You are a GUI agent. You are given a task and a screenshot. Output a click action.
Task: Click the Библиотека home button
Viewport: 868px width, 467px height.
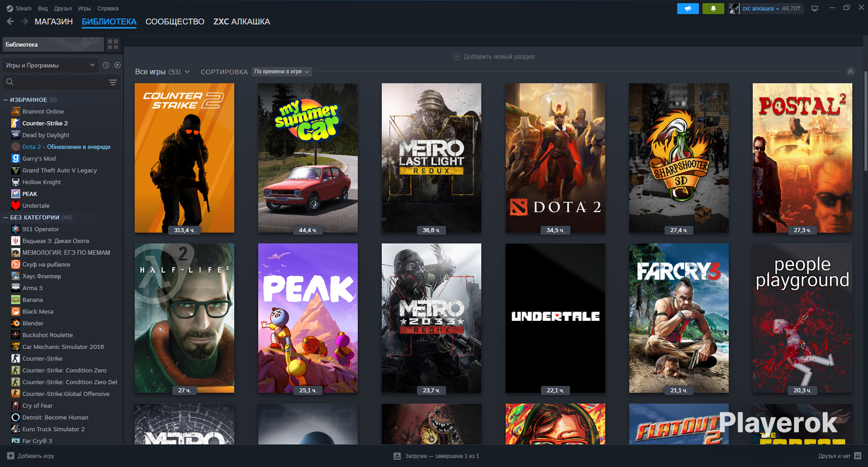tap(53, 44)
